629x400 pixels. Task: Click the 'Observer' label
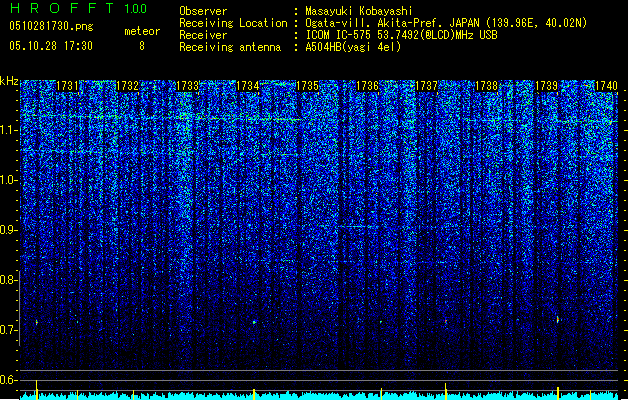(x=203, y=11)
